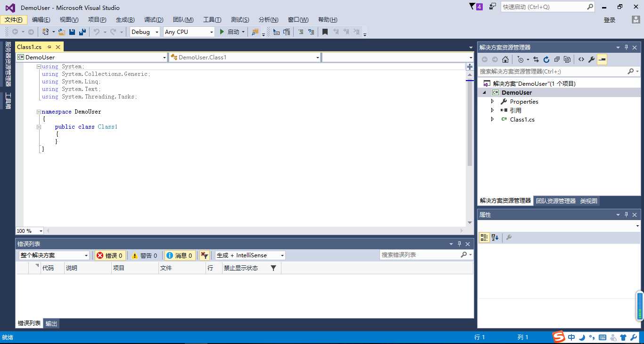Open the 调试(D) menu
Viewport: 644px width, 344px height.
tap(154, 20)
